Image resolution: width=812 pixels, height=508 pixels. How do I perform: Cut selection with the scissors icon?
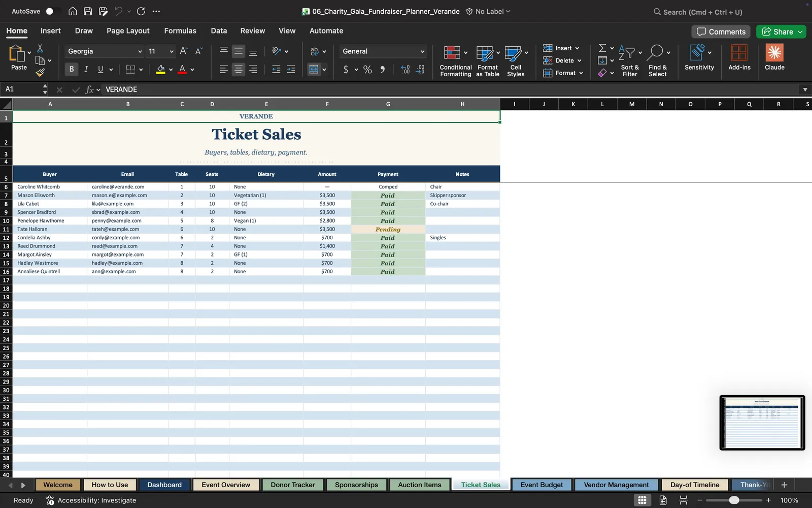[40, 48]
